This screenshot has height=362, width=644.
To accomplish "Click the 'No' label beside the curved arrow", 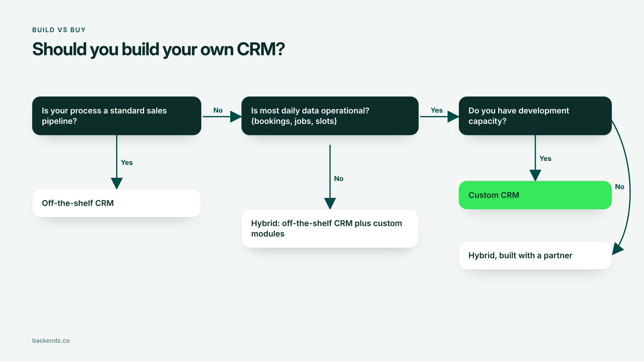I will 620,187.
